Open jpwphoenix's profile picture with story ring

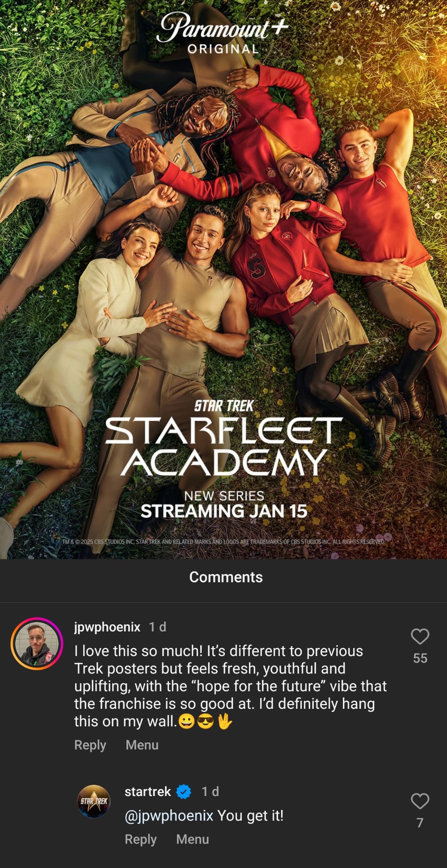pyautogui.click(x=37, y=644)
